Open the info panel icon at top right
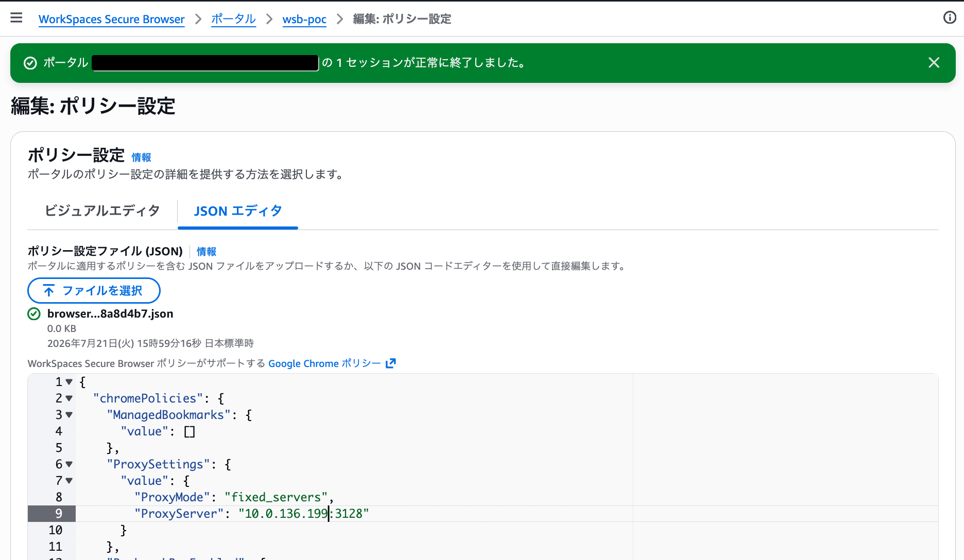 click(950, 18)
